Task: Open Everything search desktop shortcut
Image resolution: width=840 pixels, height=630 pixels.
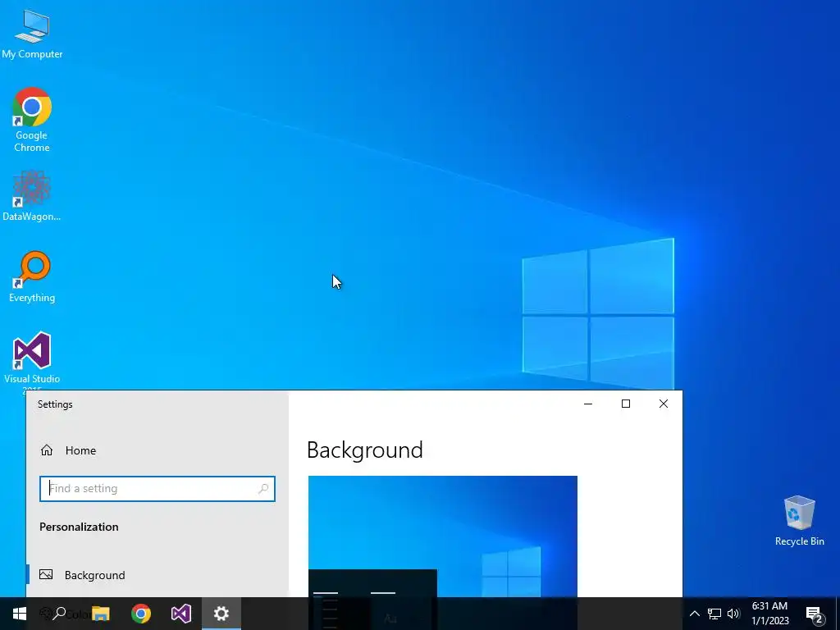Action: coord(32,276)
